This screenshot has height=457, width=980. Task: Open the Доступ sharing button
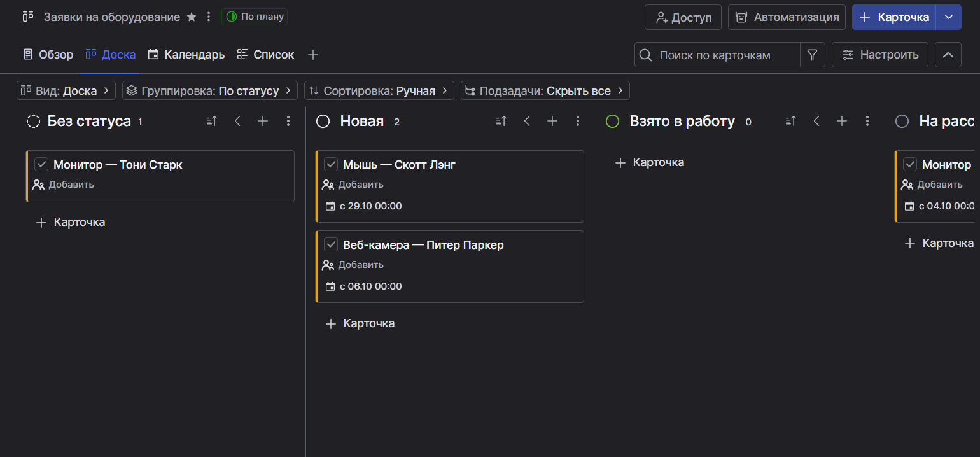coord(683,17)
